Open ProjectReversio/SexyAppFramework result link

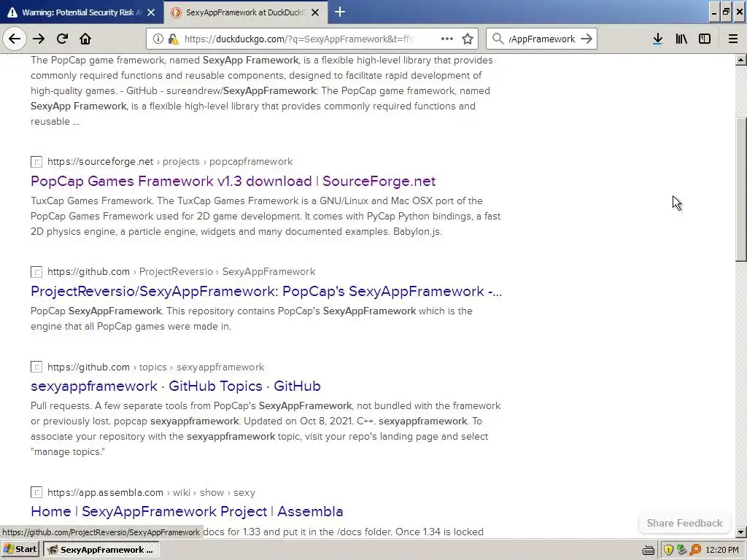coord(266,291)
